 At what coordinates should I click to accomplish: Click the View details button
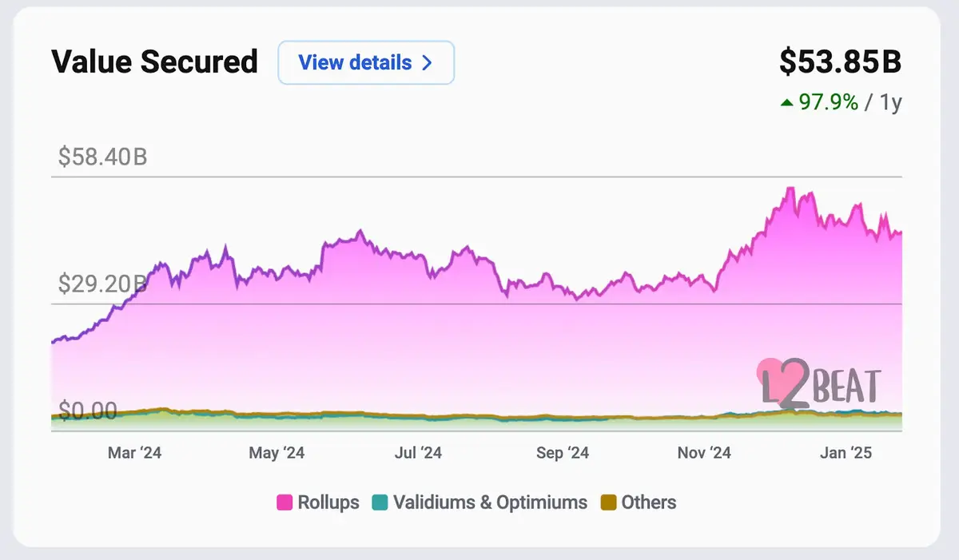pyautogui.click(x=366, y=62)
